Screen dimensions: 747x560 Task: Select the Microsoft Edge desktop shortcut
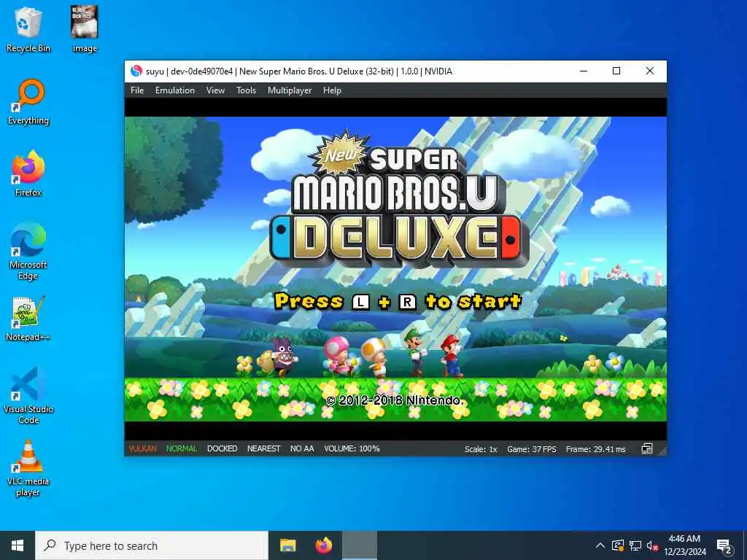[x=28, y=251]
